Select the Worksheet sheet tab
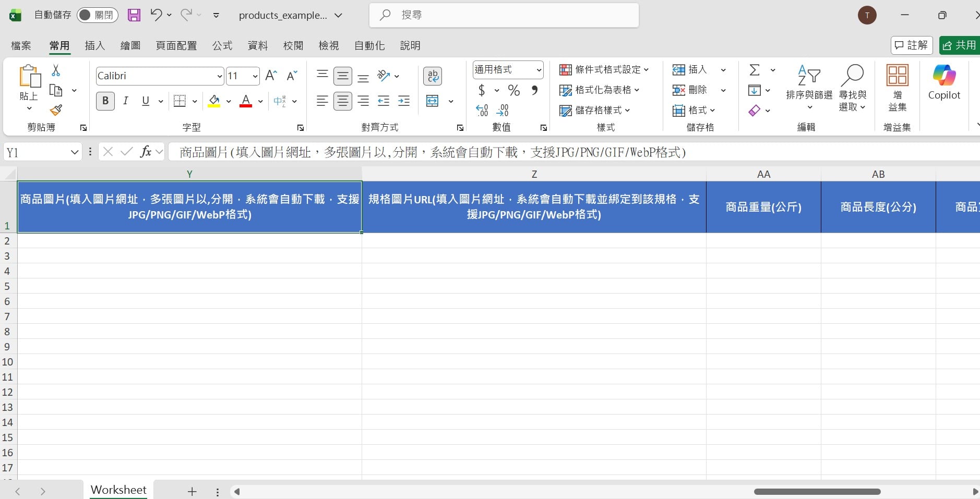The height and width of the screenshot is (499, 980). click(x=118, y=490)
